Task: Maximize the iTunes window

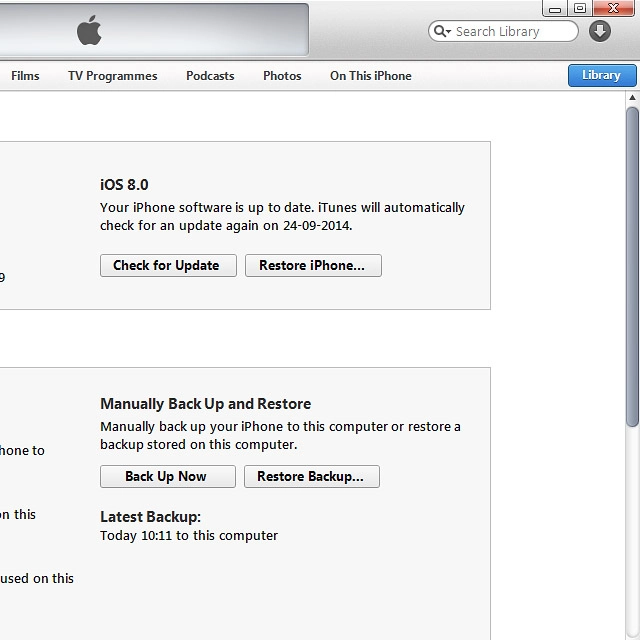Action: [580, 8]
